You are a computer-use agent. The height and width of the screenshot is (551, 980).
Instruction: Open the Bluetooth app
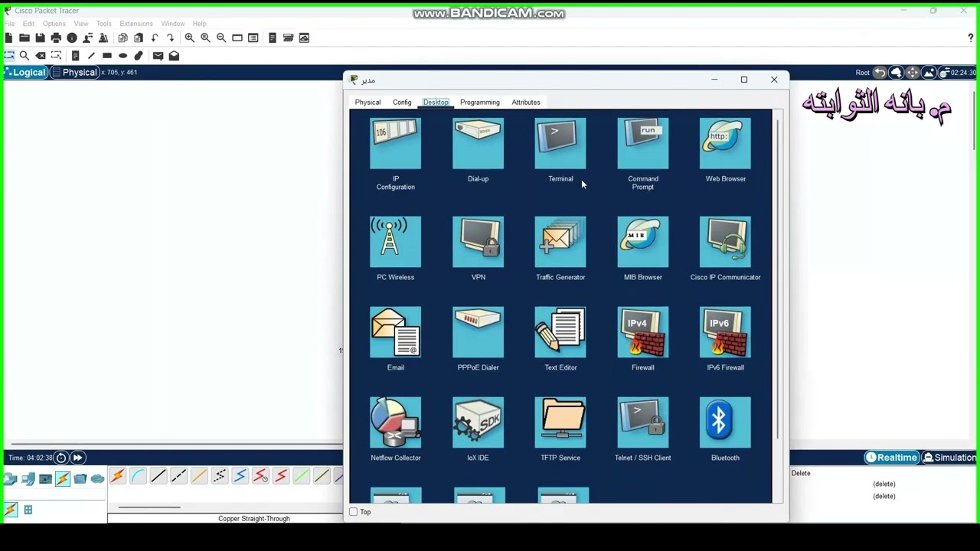coord(725,422)
